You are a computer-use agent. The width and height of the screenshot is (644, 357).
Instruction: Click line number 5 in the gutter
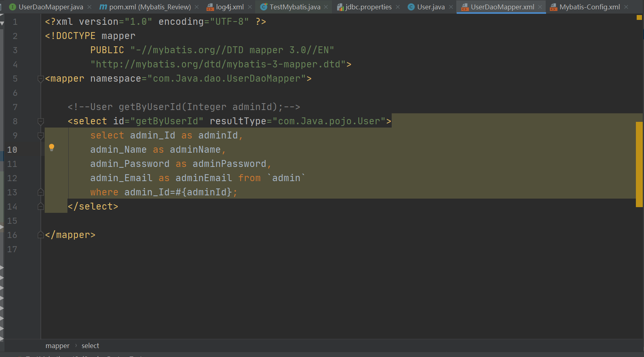tap(15, 79)
